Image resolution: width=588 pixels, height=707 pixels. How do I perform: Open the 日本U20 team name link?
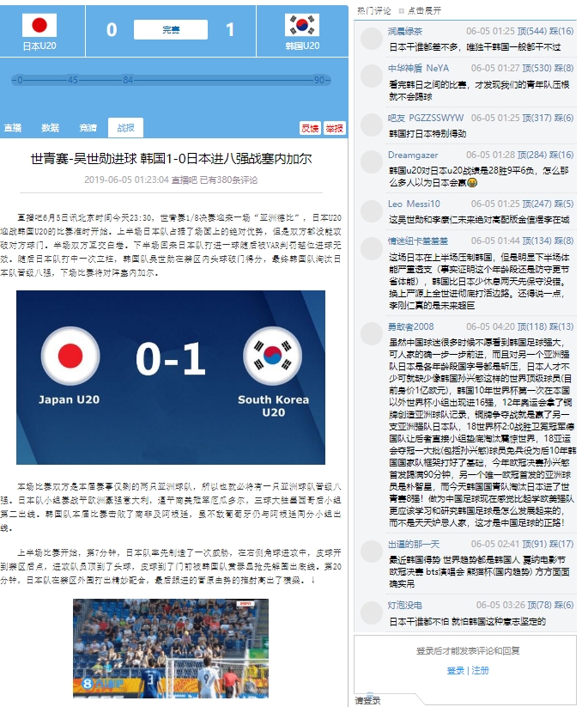pos(39,46)
